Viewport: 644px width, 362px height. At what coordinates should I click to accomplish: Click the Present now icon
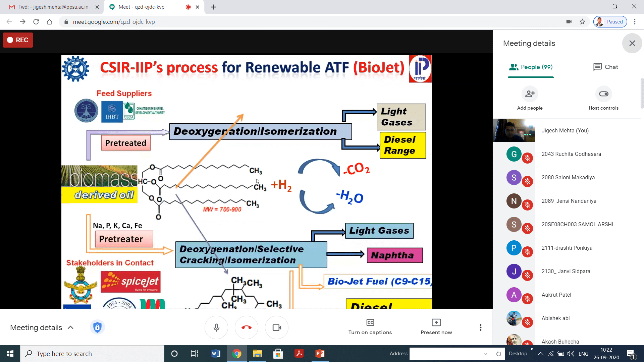[x=436, y=322]
